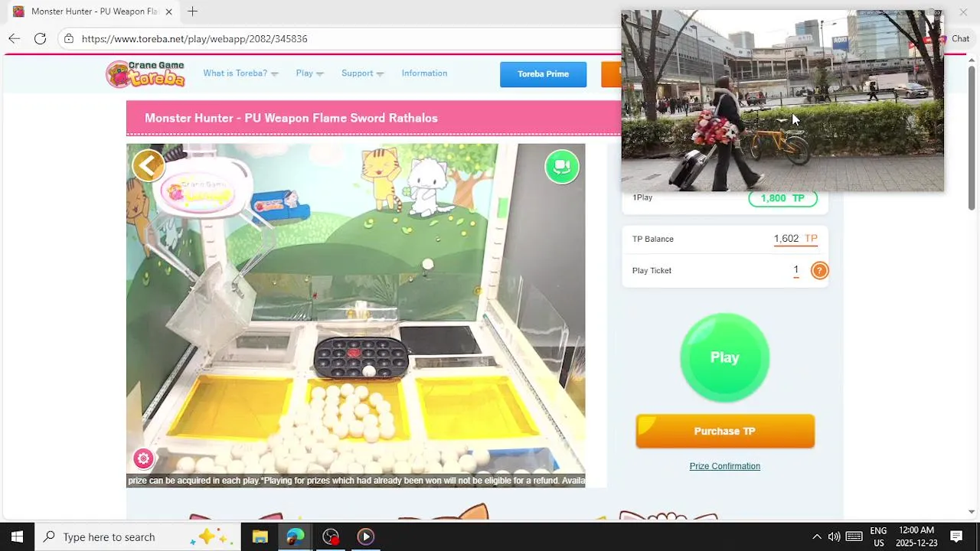Screen dimensions: 980x551
Task: Click the Play Ticket help question icon
Action: pos(819,270)
